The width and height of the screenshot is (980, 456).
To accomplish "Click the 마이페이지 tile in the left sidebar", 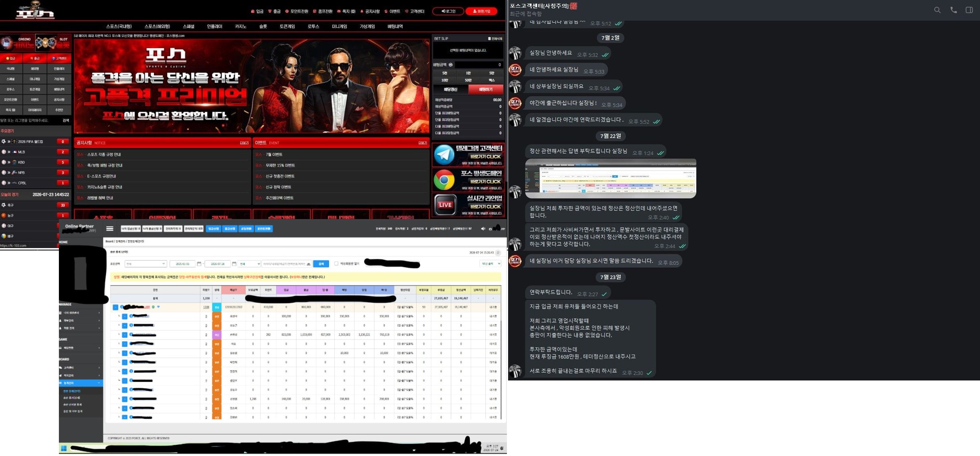I will (x=35, y=110).
